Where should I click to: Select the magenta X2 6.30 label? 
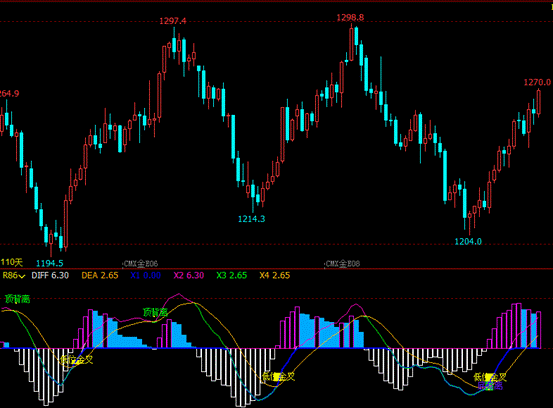pyautogui.click(x=189, y=275)
